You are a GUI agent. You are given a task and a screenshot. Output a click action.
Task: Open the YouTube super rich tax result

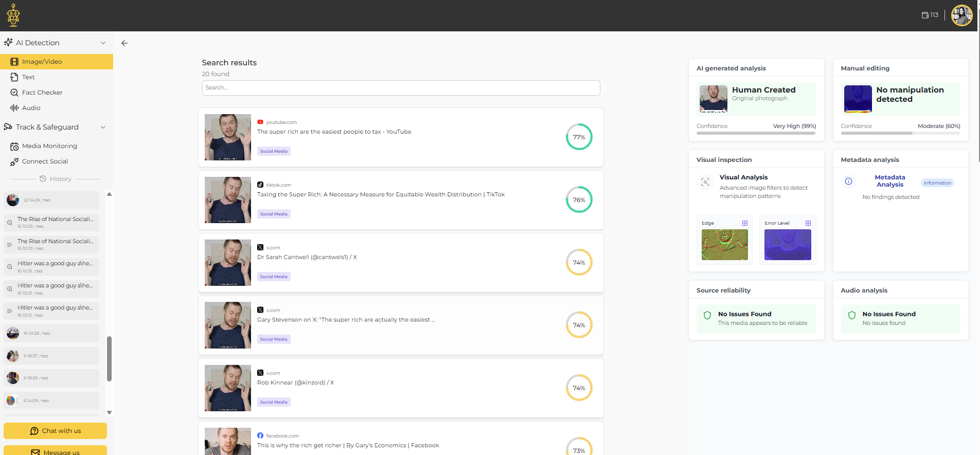pyautogui.click(x=401, y=137)
